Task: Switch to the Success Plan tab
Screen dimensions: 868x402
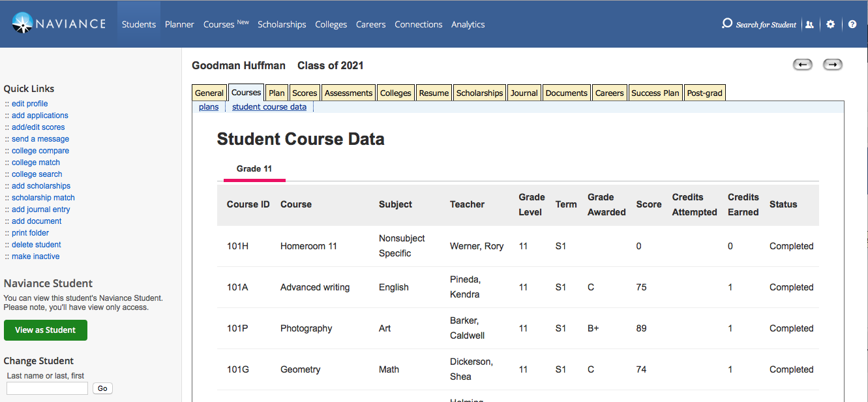Action: pos(655,93)
